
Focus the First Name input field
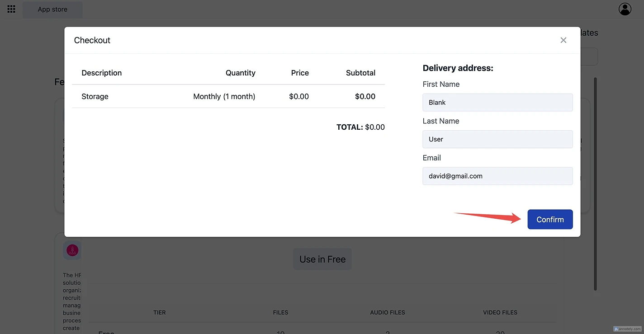tap(497, 103)
